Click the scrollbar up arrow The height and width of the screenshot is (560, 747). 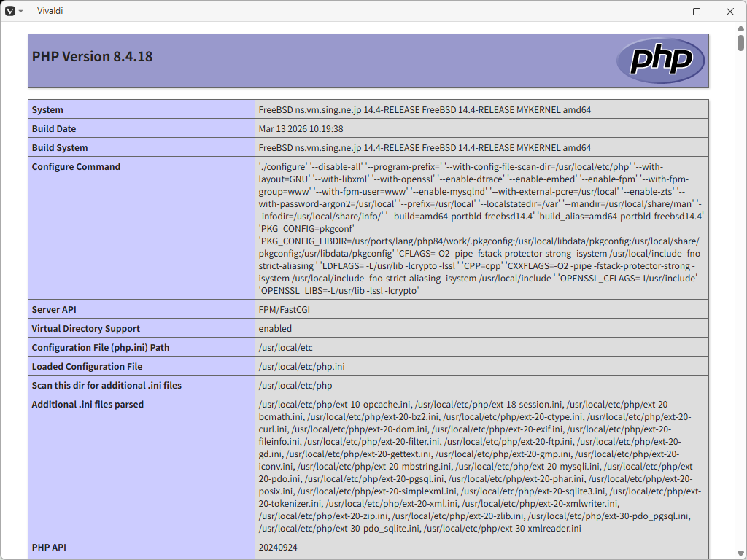(740, 28)
